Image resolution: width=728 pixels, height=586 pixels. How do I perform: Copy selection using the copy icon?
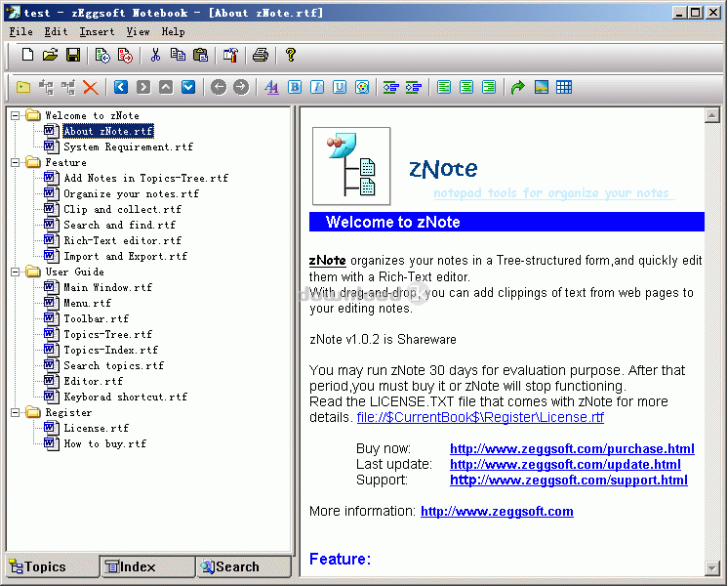[178, 56]
